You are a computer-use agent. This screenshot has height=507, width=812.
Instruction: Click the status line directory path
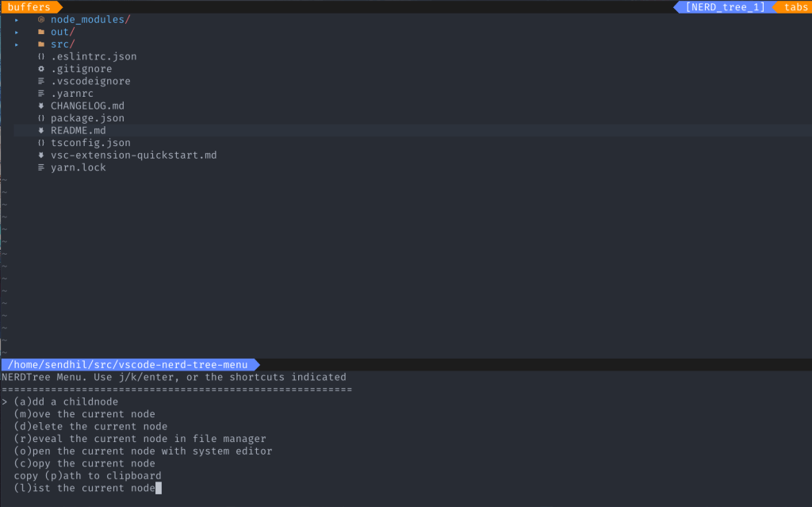[x=127, y=364]
